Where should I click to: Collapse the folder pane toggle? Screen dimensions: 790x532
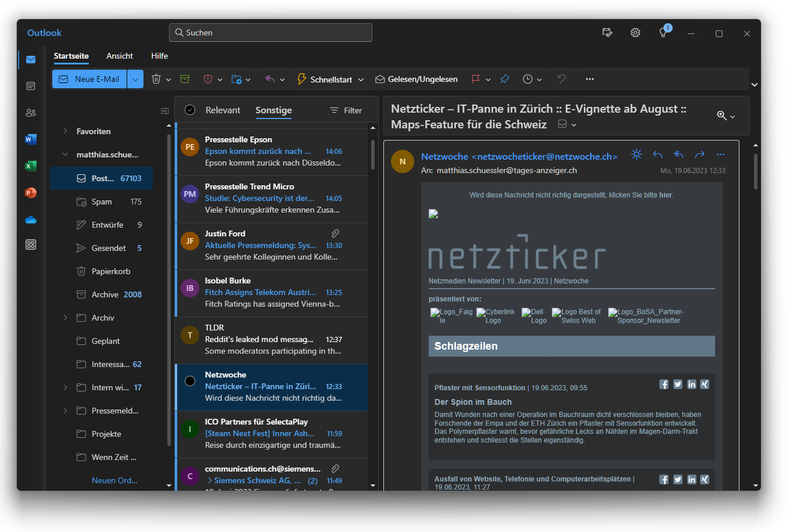point(165,110)
